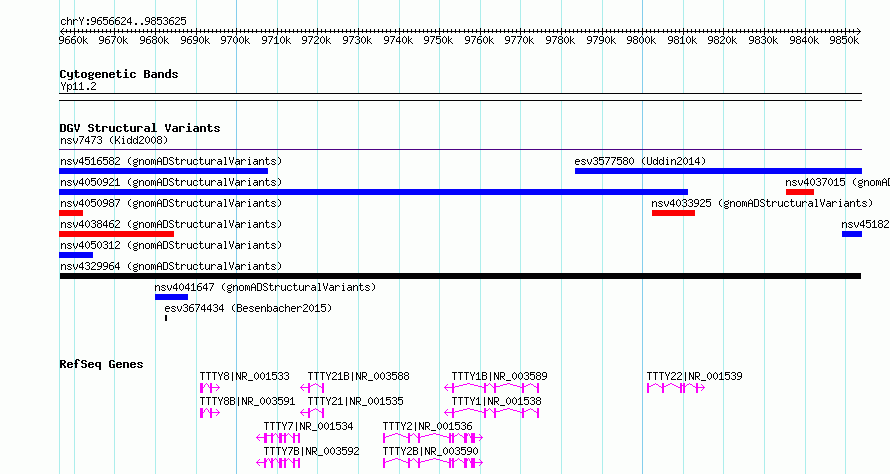Click the 9750k ruler position
The width and height of the screenshot is (890, 474).
[438, 40]
